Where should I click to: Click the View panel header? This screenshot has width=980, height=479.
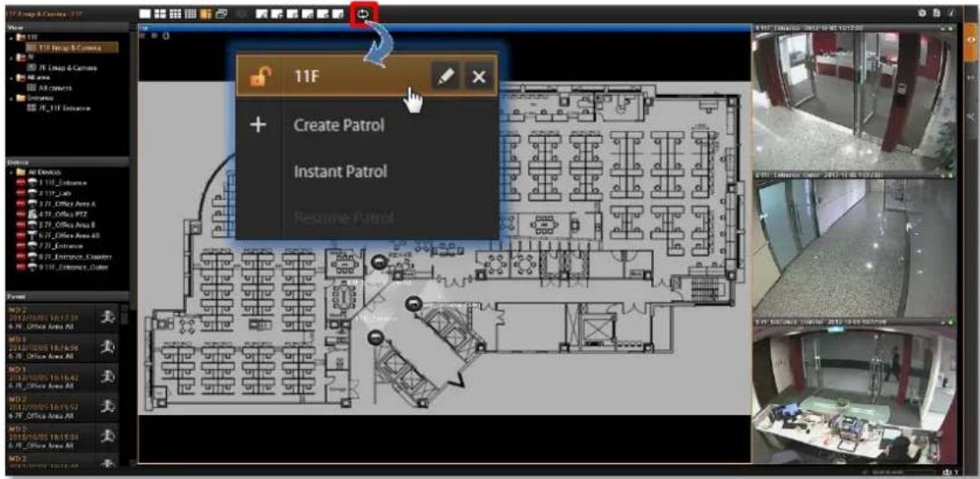click(x=67, y=28)
